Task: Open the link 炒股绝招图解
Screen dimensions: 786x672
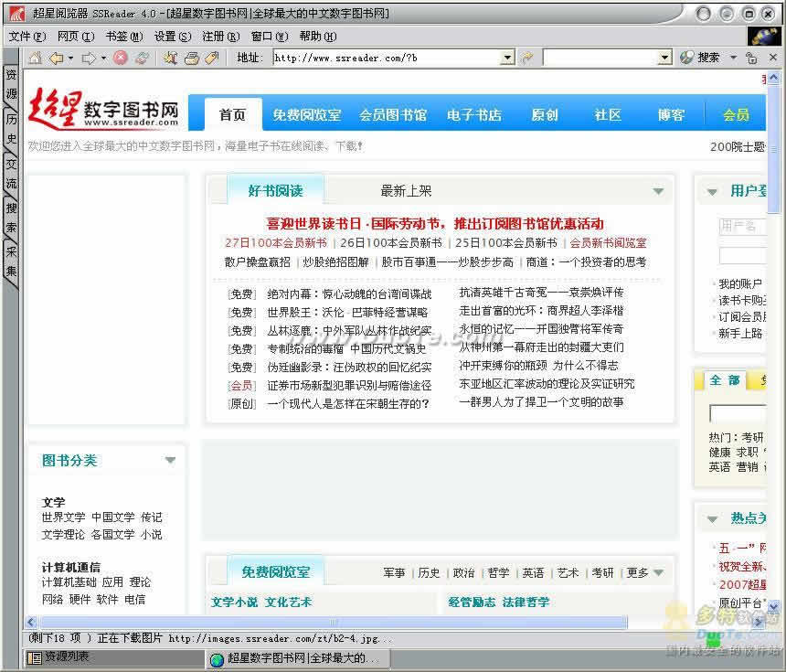Action: [335, 261]
